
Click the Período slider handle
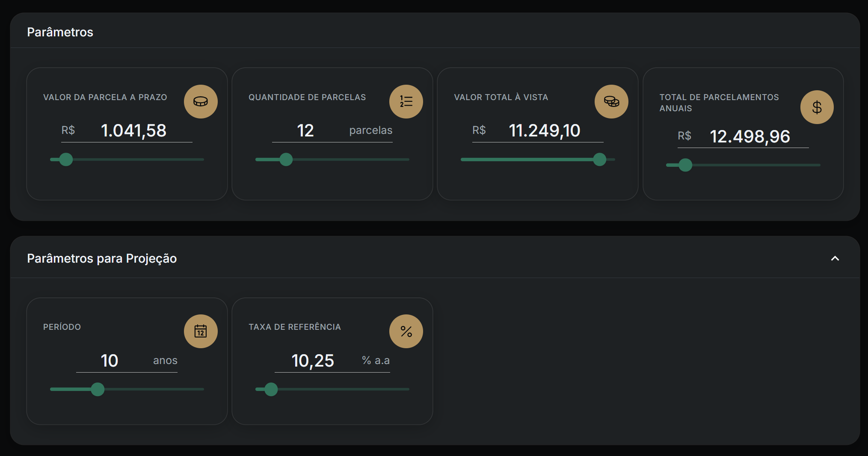pyautogui.click(x=98, y=389)
